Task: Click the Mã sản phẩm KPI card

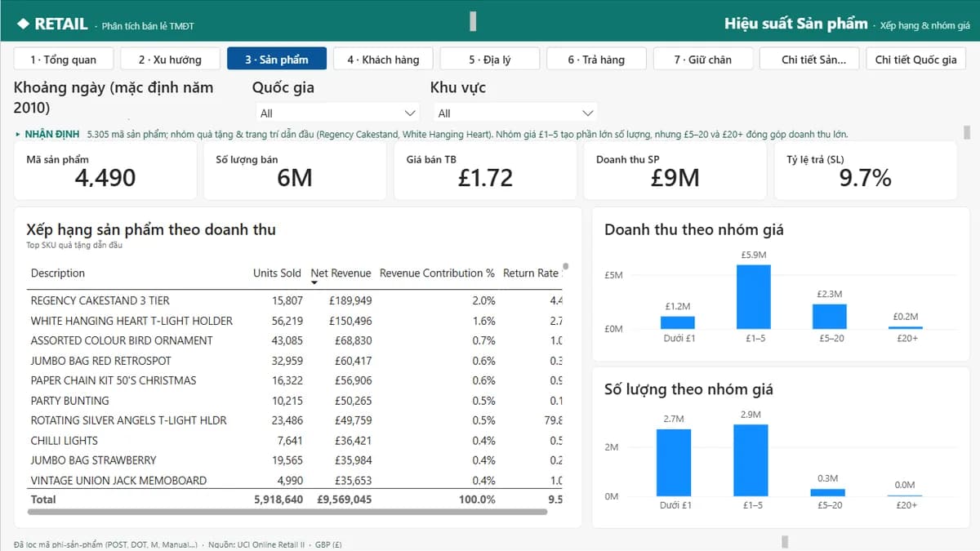Action: pos(105,171)
